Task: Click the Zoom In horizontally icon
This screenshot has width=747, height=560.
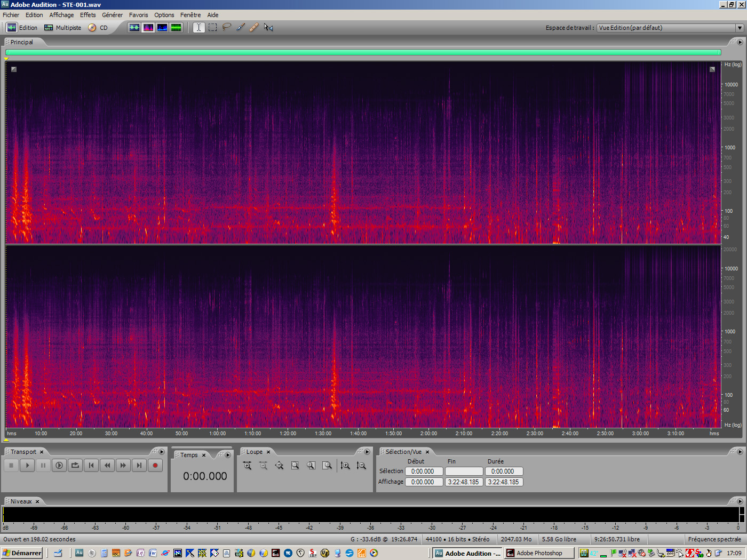Action: click(x=247, y=465)
